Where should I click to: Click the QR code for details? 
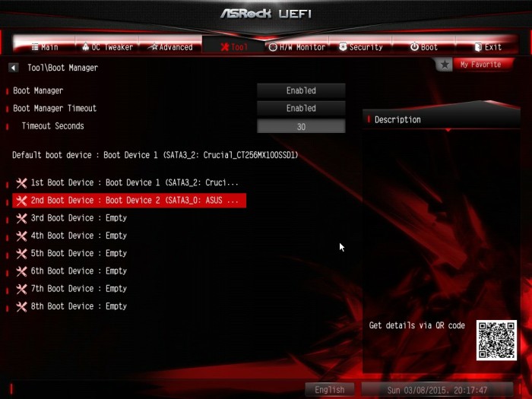pos(496,340)
